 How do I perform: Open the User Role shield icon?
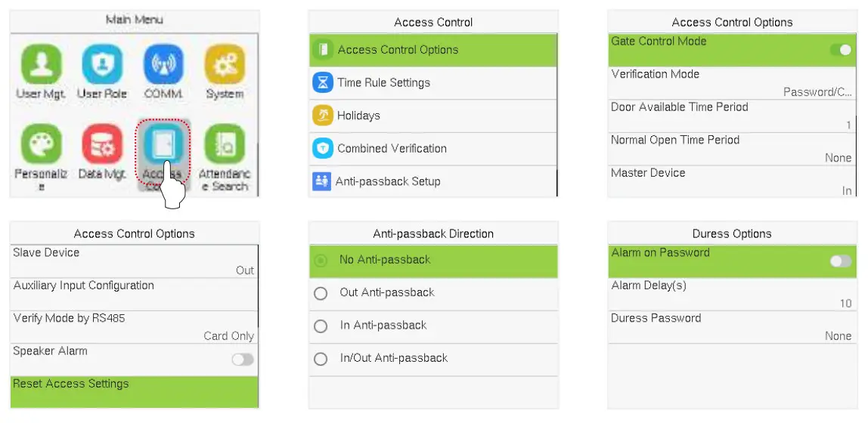coord(102,64)
